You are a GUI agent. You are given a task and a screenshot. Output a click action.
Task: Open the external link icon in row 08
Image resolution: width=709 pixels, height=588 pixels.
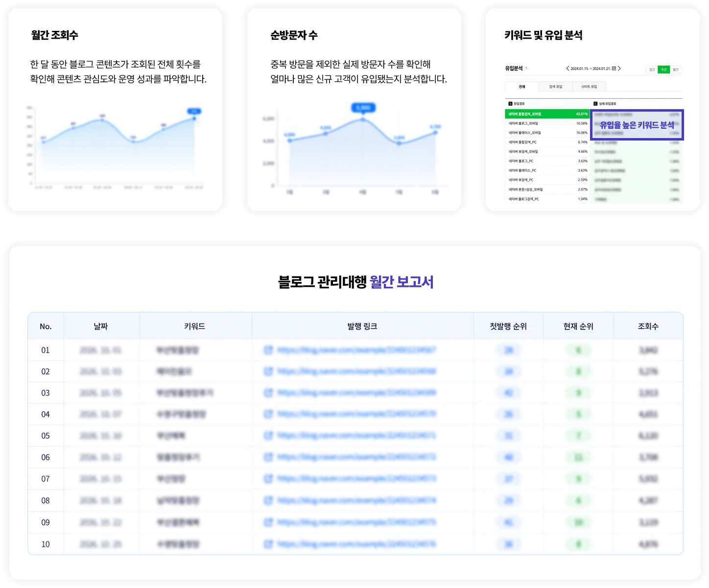[268, 500]
